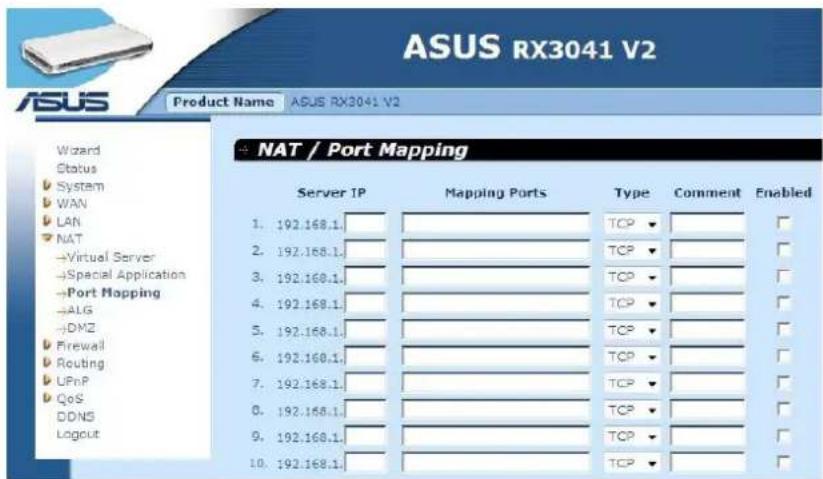The height and width of the screenshot is (479, 823).
Task: Go to Special Application settings
Action: tap(126, 274)
